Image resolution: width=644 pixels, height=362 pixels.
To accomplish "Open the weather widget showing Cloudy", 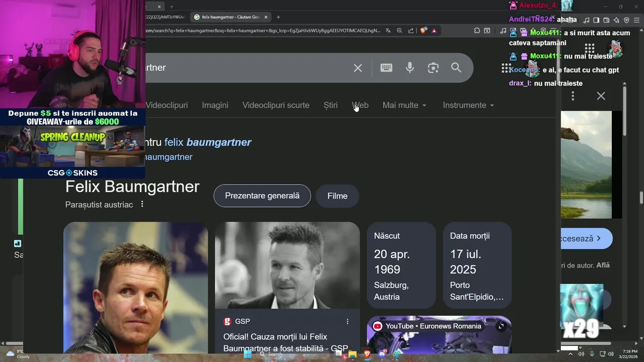I will click(17, 354).
